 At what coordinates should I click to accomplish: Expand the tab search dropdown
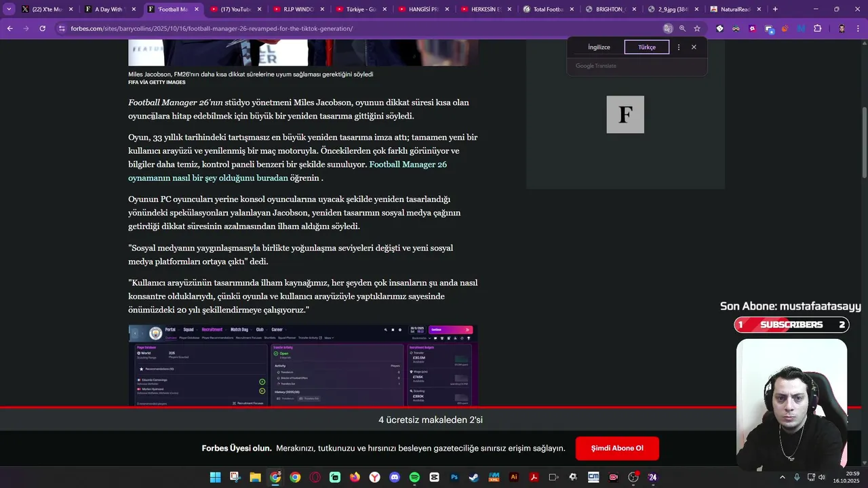tap(9, 9)
